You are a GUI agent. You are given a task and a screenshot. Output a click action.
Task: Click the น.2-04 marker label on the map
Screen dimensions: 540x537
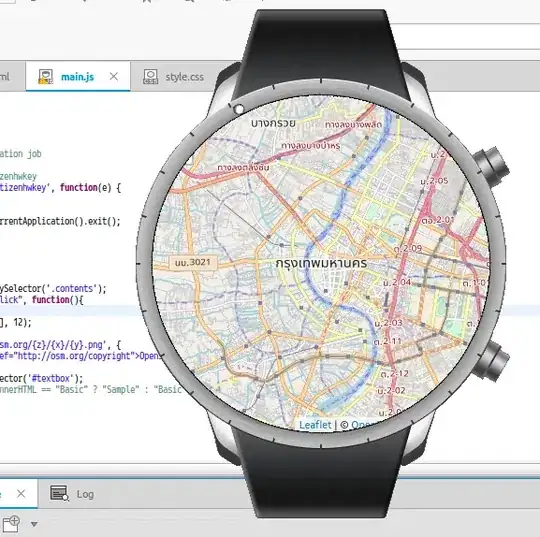point(397,282)
